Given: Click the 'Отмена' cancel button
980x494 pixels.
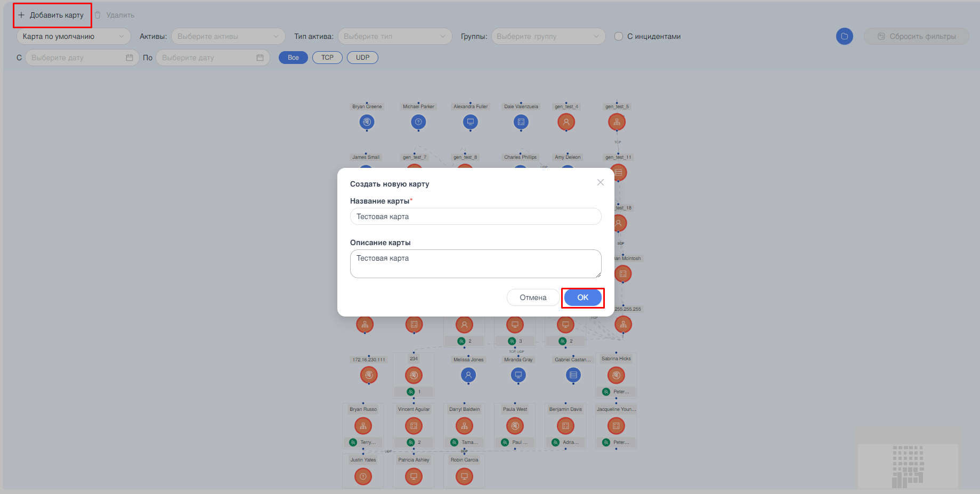Looking at the screenshot, I should (x=533, y=297).
